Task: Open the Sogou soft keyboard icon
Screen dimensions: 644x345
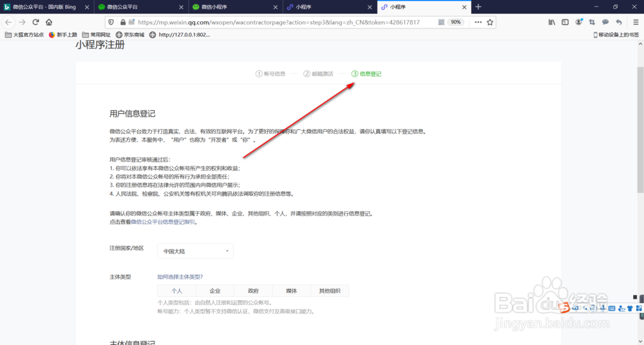Action: click(612, 308)
